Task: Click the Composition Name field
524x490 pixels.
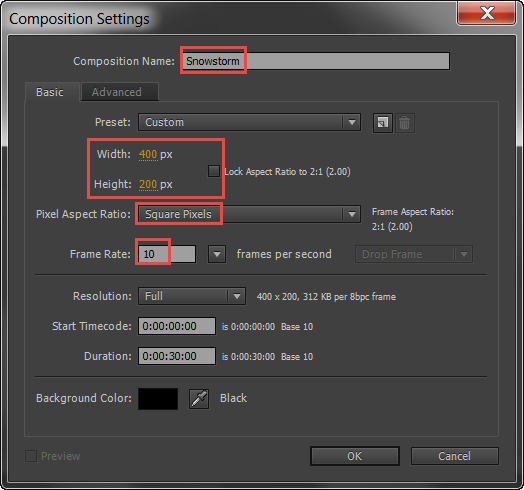Action: [x=316, y=61]
